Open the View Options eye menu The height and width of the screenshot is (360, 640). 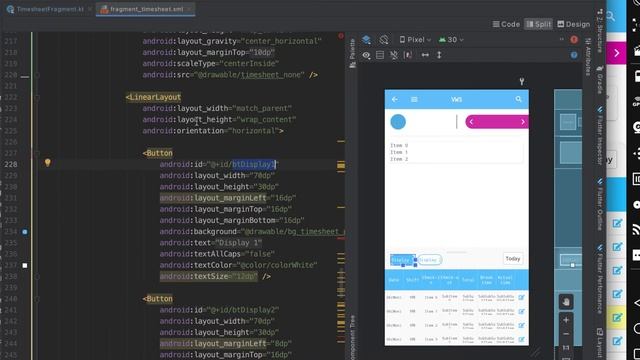[366, 55]
